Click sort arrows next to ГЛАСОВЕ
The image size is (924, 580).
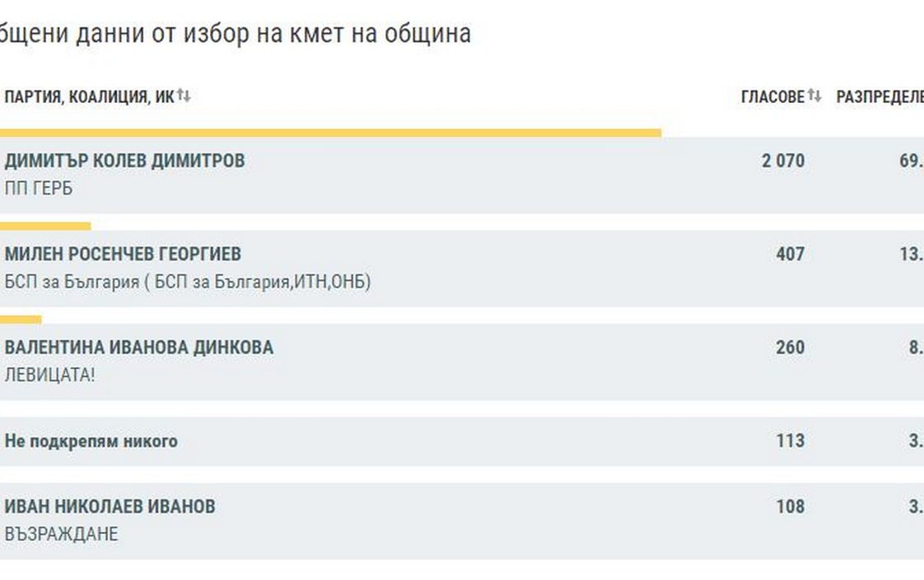[814, 96]
